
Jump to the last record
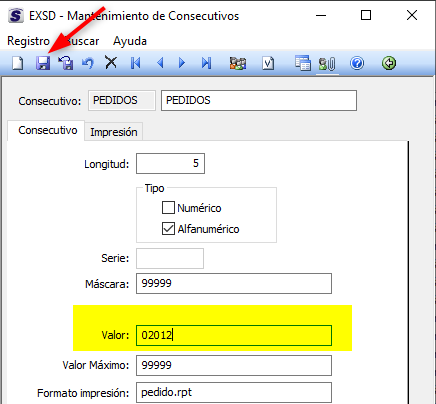[206, 63]
